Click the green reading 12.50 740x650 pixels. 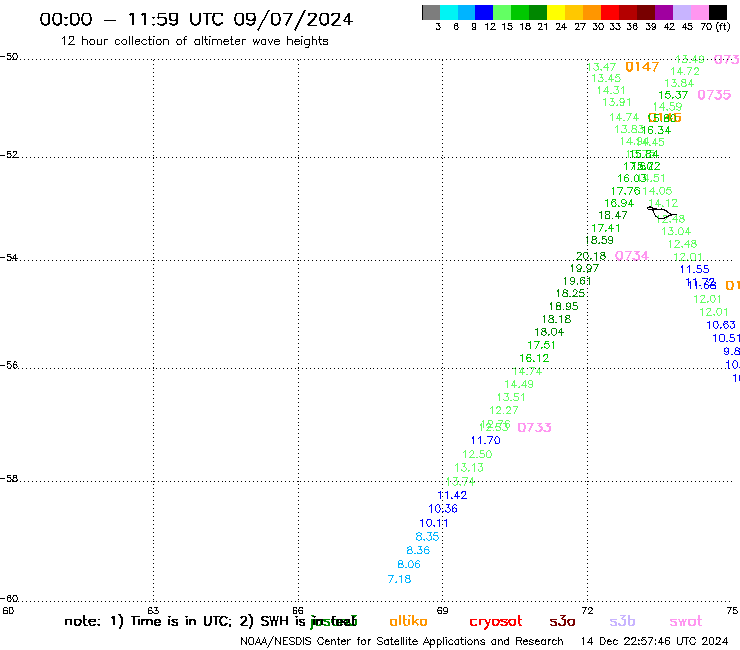point(477,454)
